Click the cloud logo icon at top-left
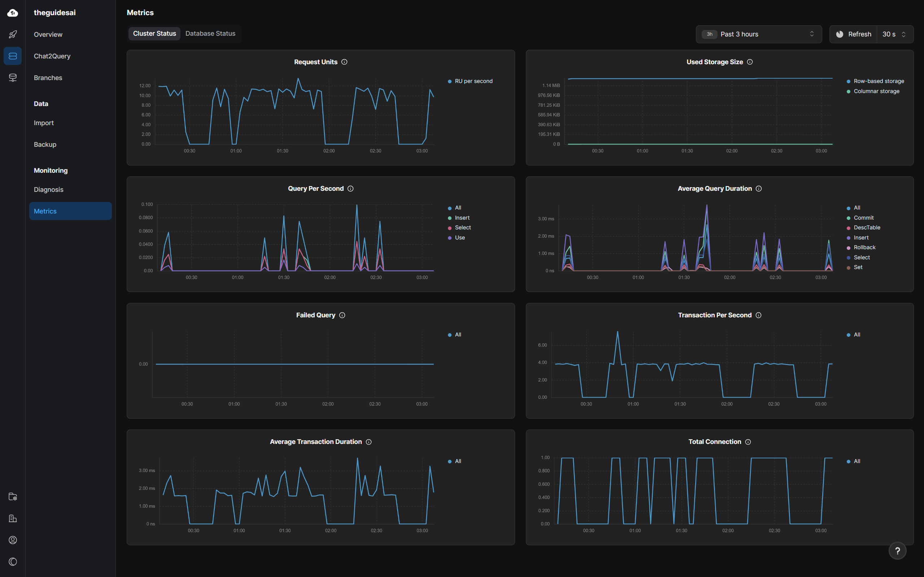Image resolution: width=924 pixels, height=577 pixels. (x=13, y=13)
